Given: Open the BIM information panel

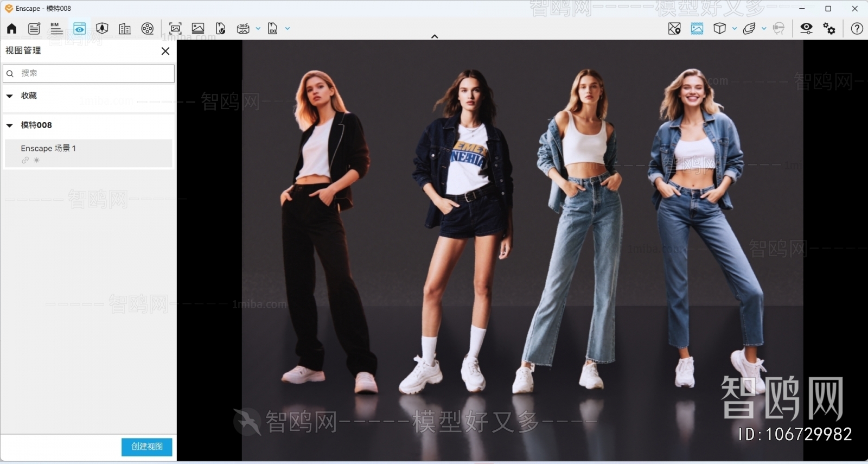Looking at the screenshot, I should tap(56, 29).
